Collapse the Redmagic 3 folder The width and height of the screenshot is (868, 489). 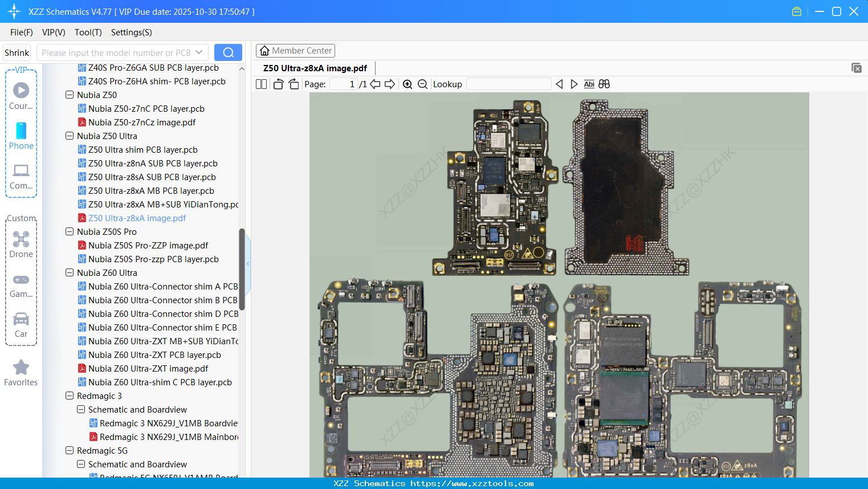pos(70,396)
